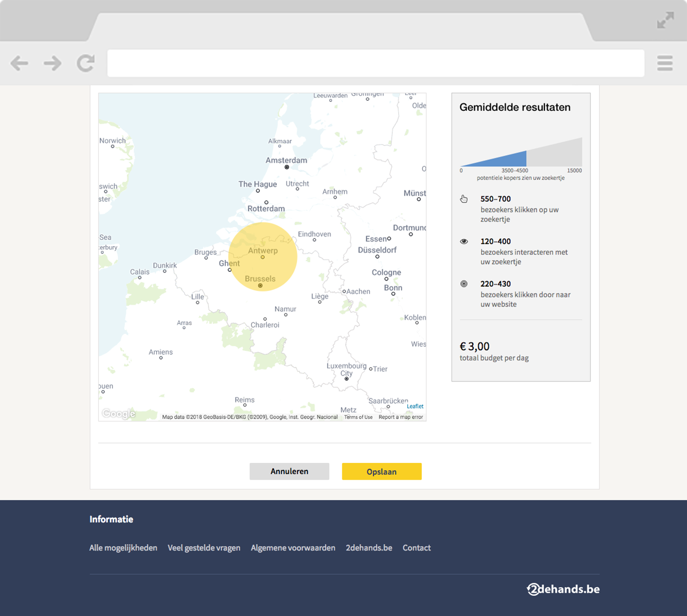Screen dimensions: 687x616
Task: Open 2dehands.be footer text link
Action: (x=369, y=548)
